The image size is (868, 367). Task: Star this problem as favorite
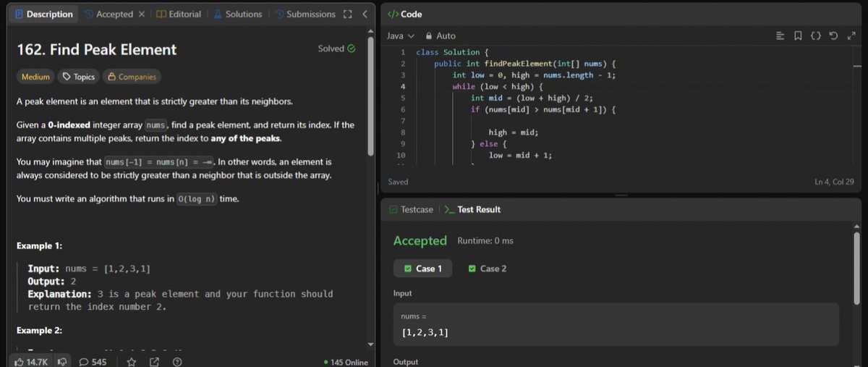pos(131,361)
